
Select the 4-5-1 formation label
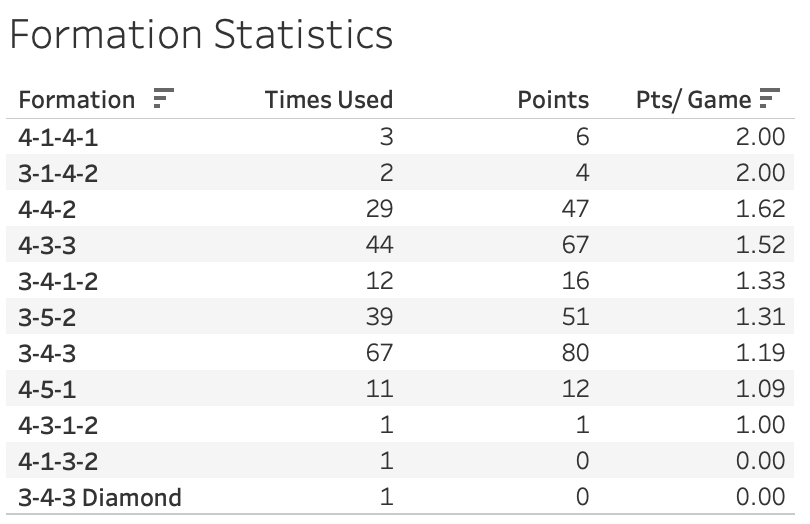click(47, 389)
